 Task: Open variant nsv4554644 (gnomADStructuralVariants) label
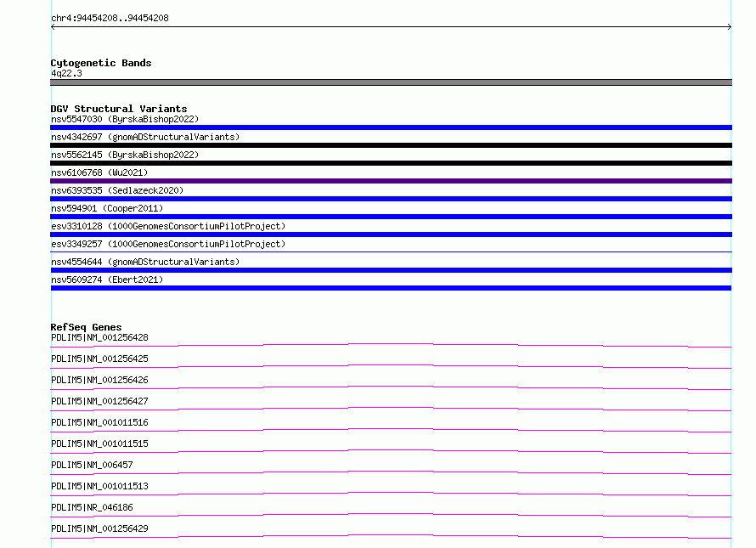pos(145,262)
